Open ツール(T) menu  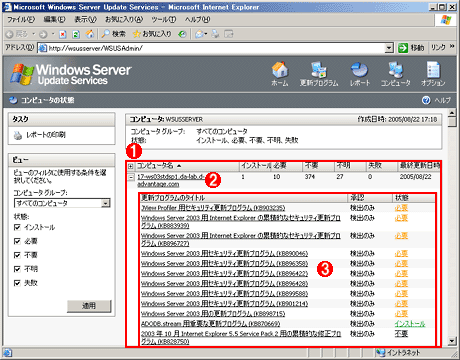coord(164,20)
